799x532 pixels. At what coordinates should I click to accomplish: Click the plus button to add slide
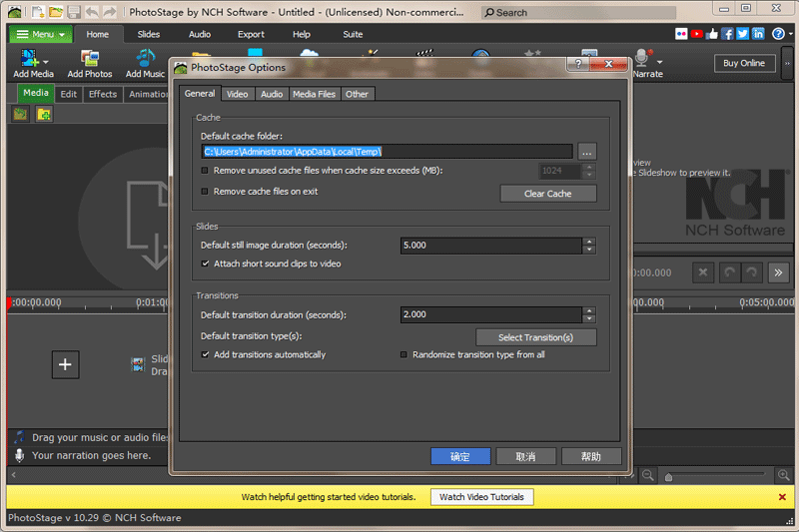(x=65, y=364)
